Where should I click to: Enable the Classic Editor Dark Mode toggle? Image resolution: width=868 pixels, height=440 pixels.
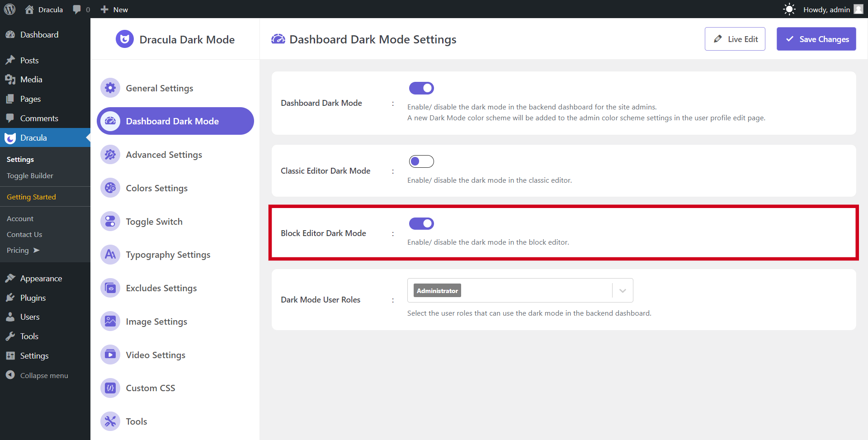point(421,161)
